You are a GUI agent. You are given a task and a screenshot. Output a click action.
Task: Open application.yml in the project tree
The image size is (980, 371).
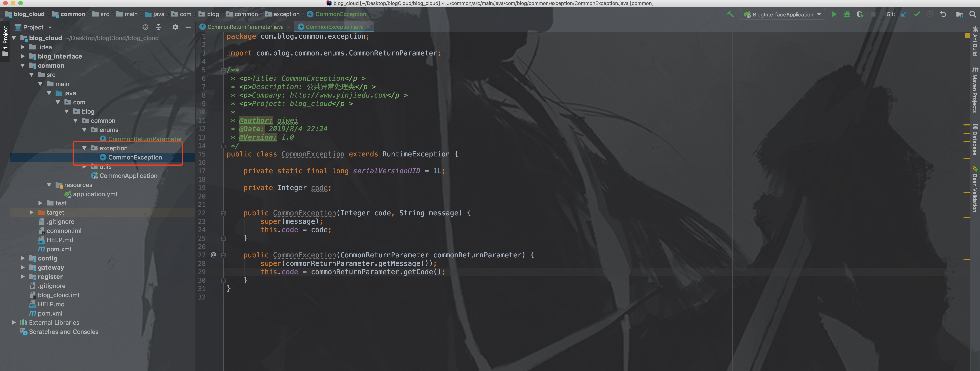pyautogui.click(x=95, y=194)
